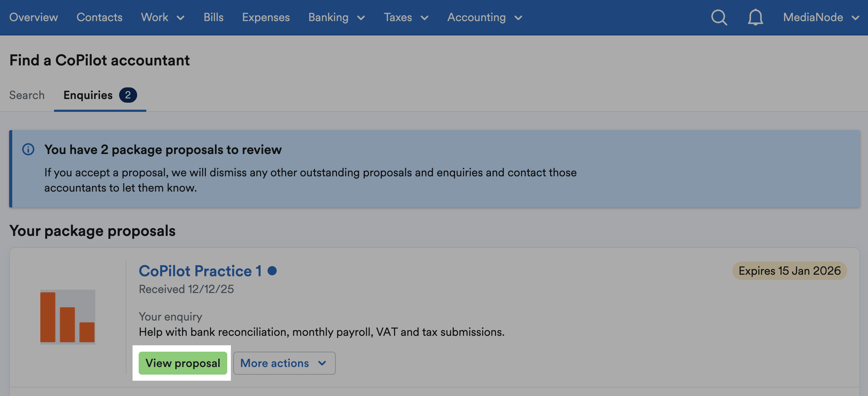Image resolution: width=868 pixels, height=396 pixels.
Task: Select the Bills menu icon area
Action: coord(213,17)
